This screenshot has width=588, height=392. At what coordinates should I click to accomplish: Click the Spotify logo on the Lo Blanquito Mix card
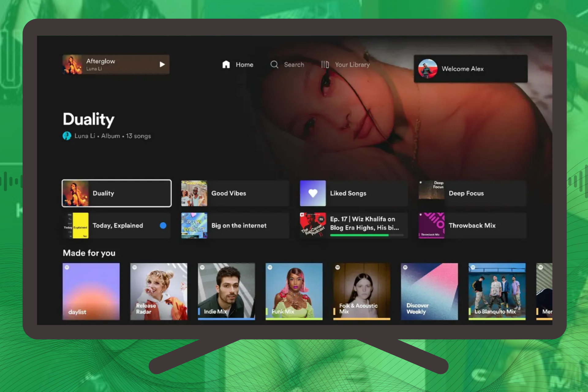[473, 267]
